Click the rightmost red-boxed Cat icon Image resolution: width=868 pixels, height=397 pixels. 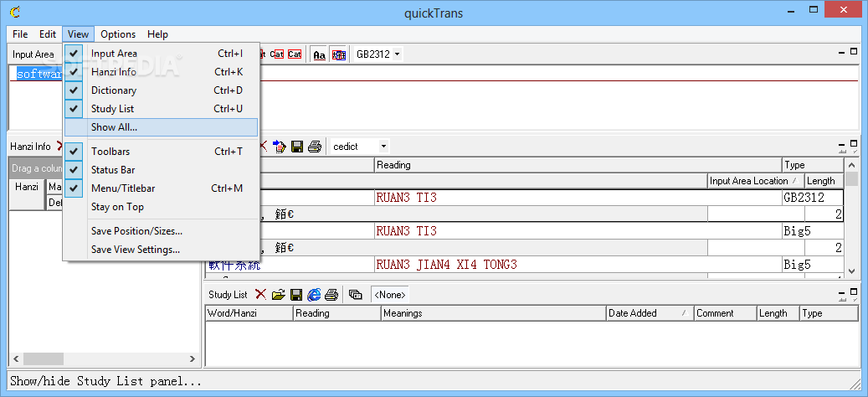(x=295, y=54)
